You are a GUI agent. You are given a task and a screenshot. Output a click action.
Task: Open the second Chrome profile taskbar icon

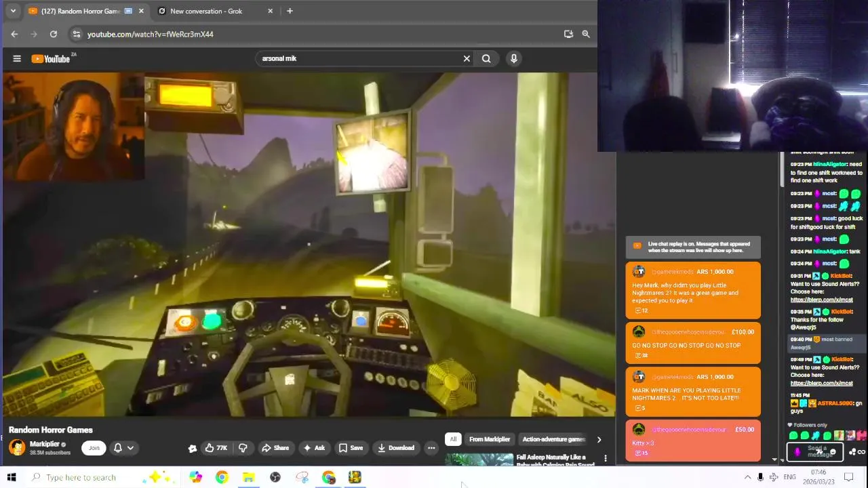point(328,477)
